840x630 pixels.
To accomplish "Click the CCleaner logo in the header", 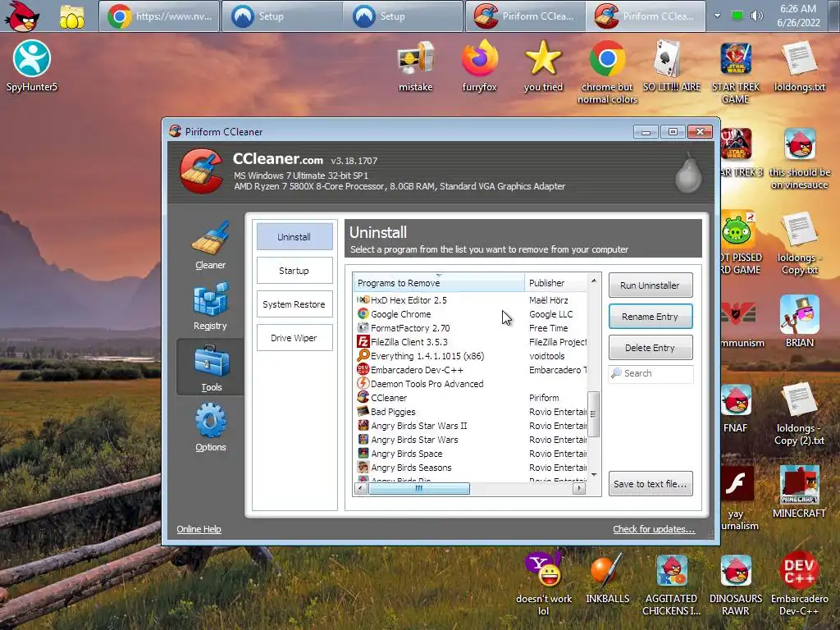I will pos(200,171).
